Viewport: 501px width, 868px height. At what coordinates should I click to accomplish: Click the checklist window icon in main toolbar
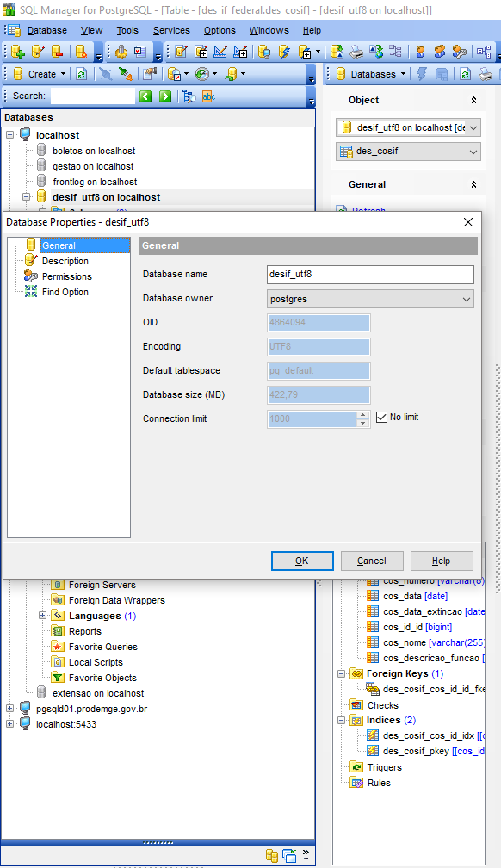tap(140, 52)
